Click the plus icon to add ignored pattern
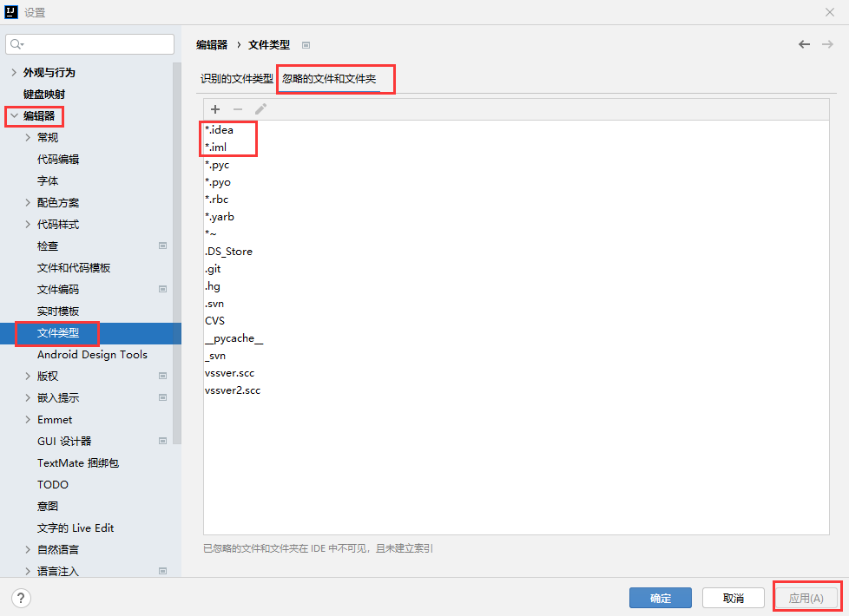The image size is (849, 616). tap(215, 109)
